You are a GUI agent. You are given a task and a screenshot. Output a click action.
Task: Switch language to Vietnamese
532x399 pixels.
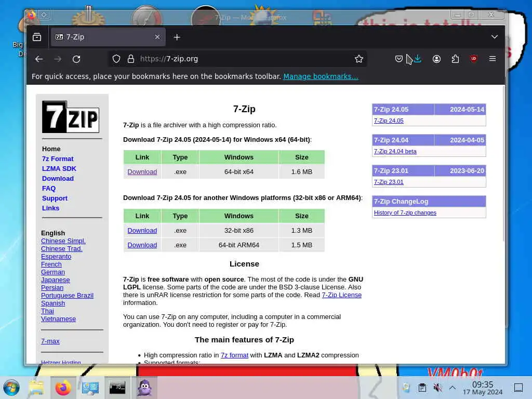click(x=58, y=319)
